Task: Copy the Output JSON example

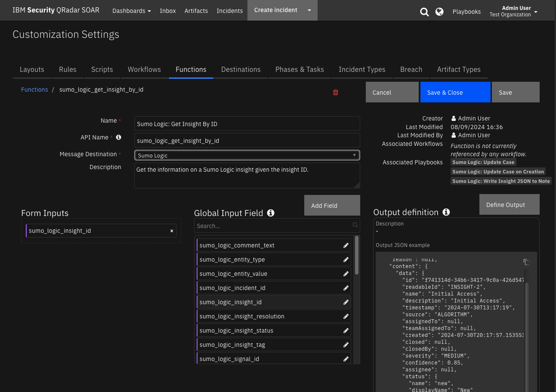Action: click(526, 262)
